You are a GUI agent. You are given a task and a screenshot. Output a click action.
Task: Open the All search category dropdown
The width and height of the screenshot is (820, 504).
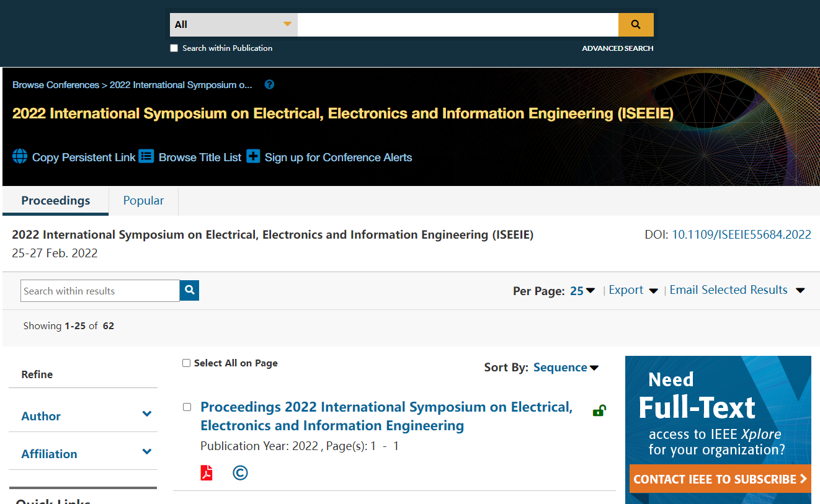(234, 25)
